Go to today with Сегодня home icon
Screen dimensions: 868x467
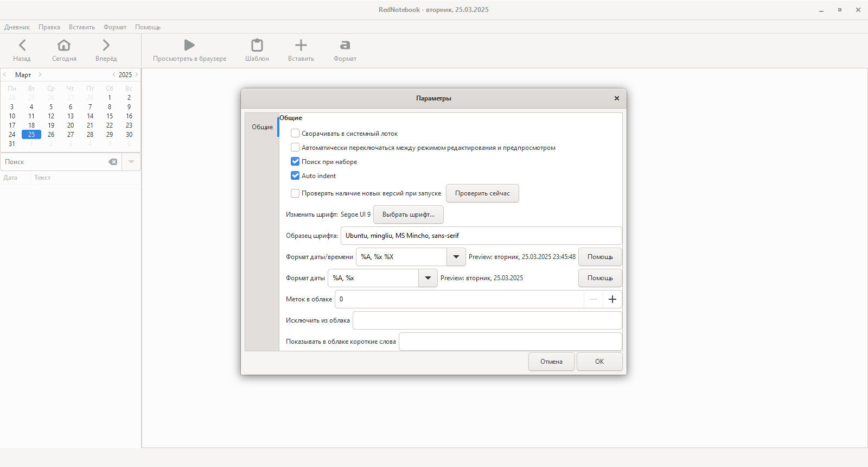64,45
